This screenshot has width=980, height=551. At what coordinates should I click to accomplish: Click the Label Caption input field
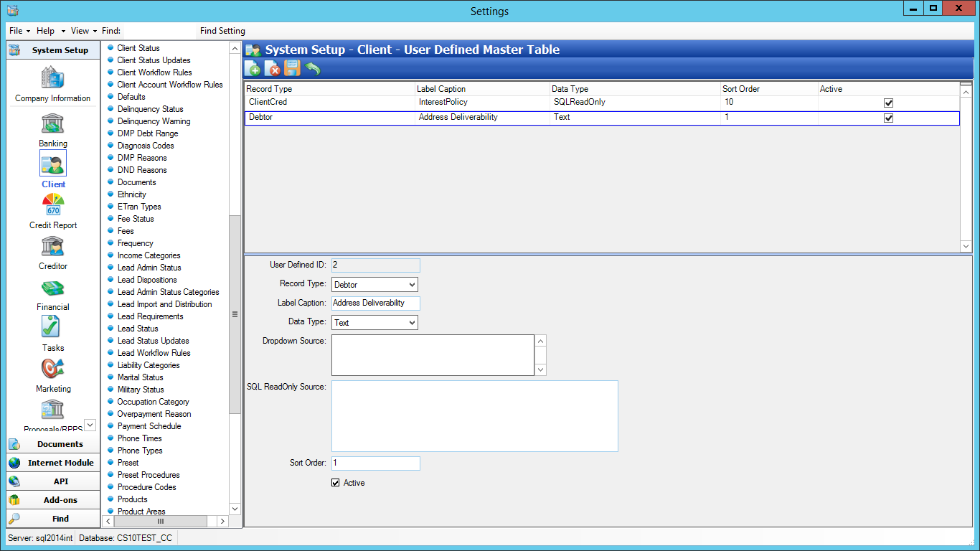tap(376, 303)
